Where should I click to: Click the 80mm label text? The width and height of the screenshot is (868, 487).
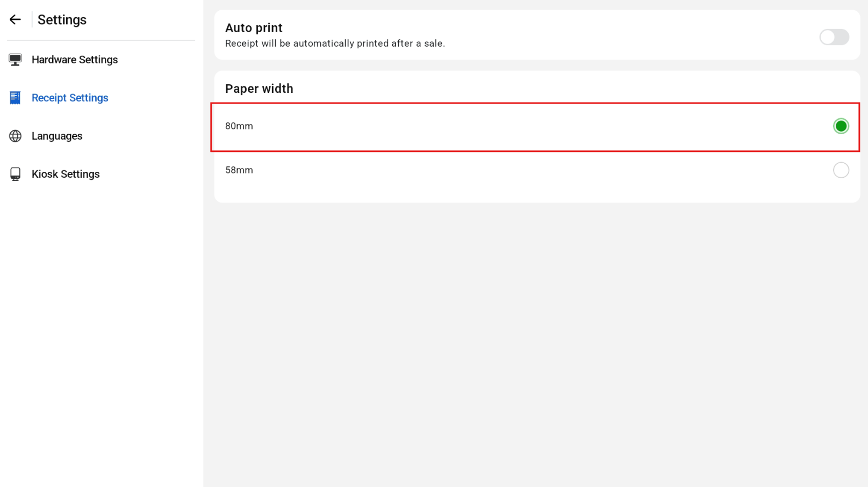(x=239, y=126)
